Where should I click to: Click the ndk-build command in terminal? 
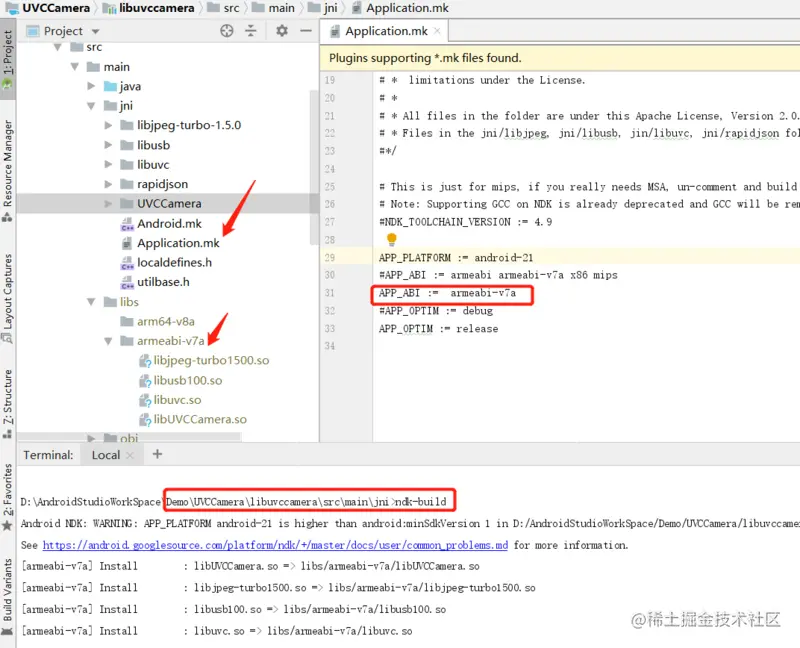[420, 502]
